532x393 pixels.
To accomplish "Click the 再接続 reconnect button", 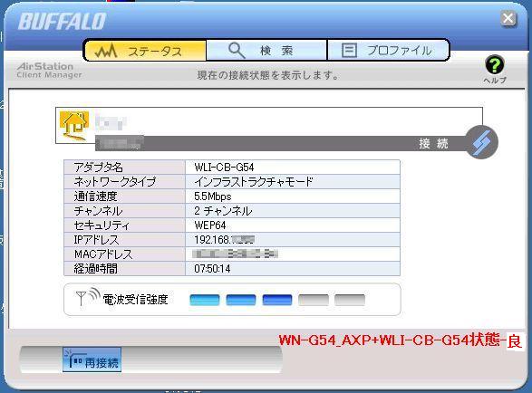I will tap(92, 359).
